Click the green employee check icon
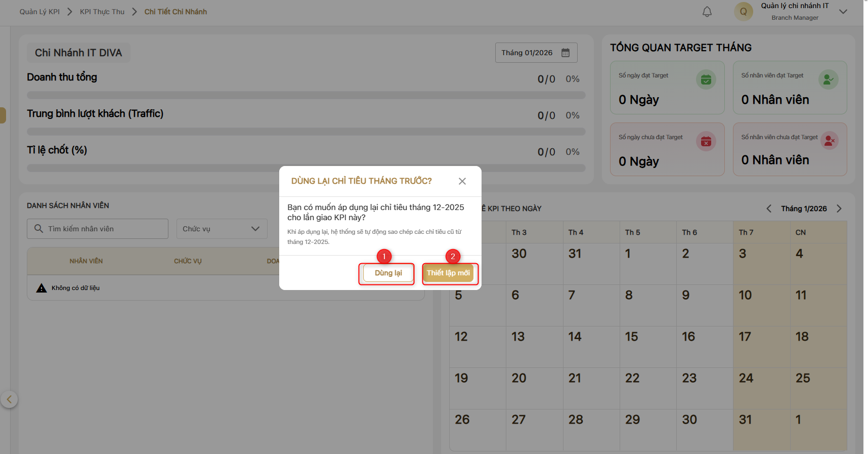 coord(828,79)
